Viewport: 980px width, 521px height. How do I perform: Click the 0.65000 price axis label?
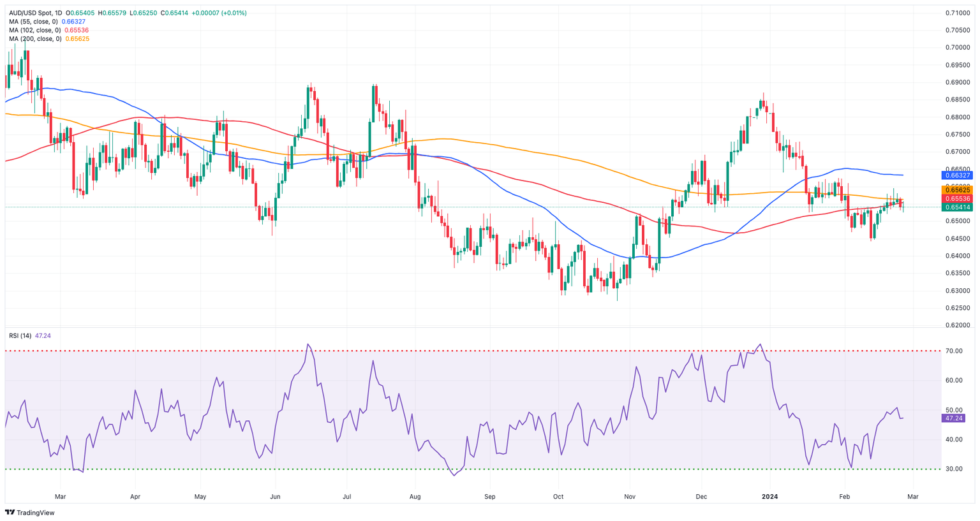pyautogui.click(x=958, y=221)
